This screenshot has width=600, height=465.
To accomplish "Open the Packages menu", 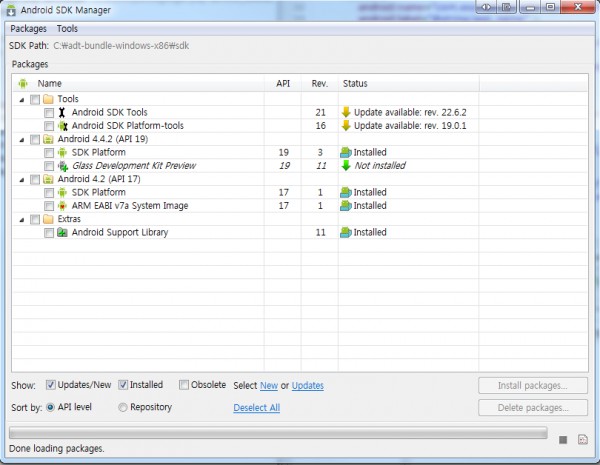I will click(x=28, y=29).
